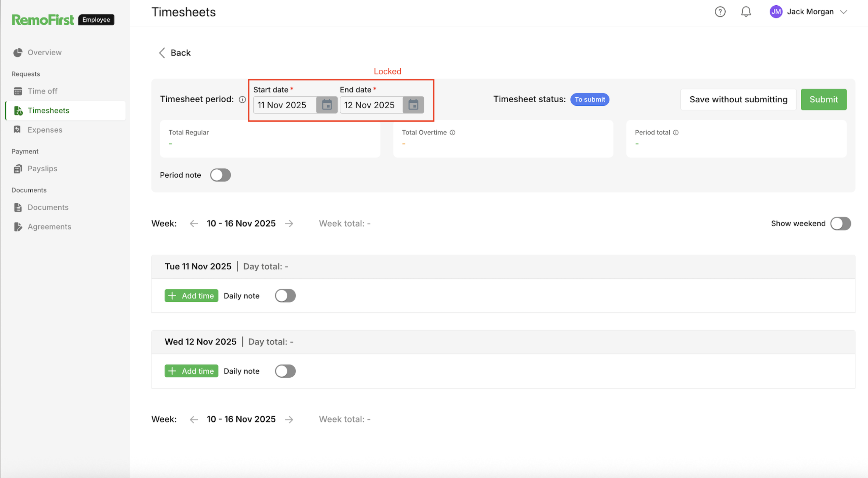Viewport: 868px width, 478px height.
Task: Open Time off in the sidebar
Action: [42, 91]
